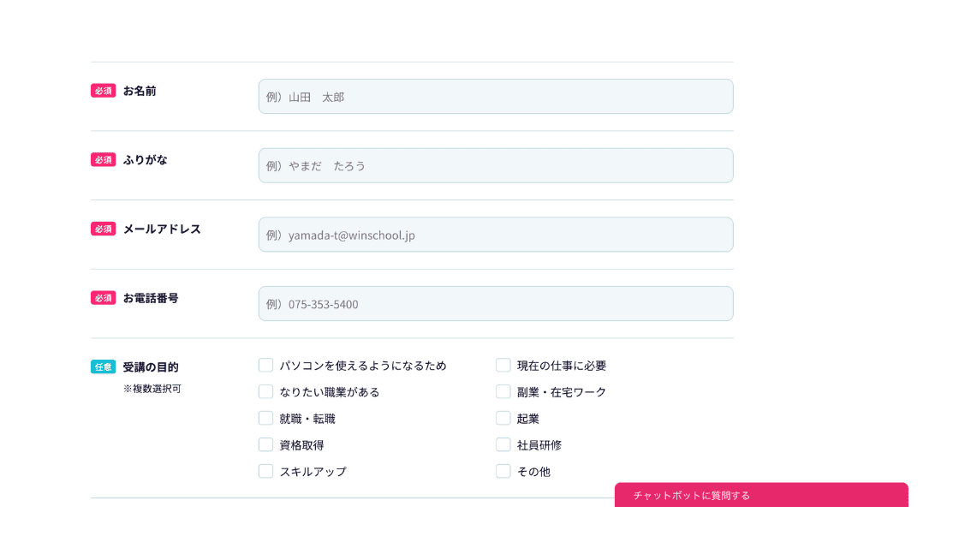Viewport: 959px width, 560px height.
Task: Click the お名前 field label
Action: (140, 91)
